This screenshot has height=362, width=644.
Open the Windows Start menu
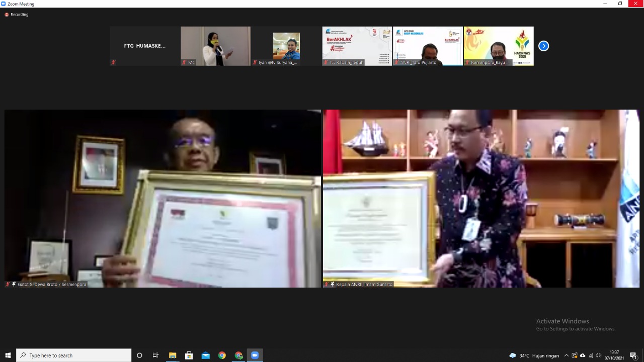click(8, 355)
